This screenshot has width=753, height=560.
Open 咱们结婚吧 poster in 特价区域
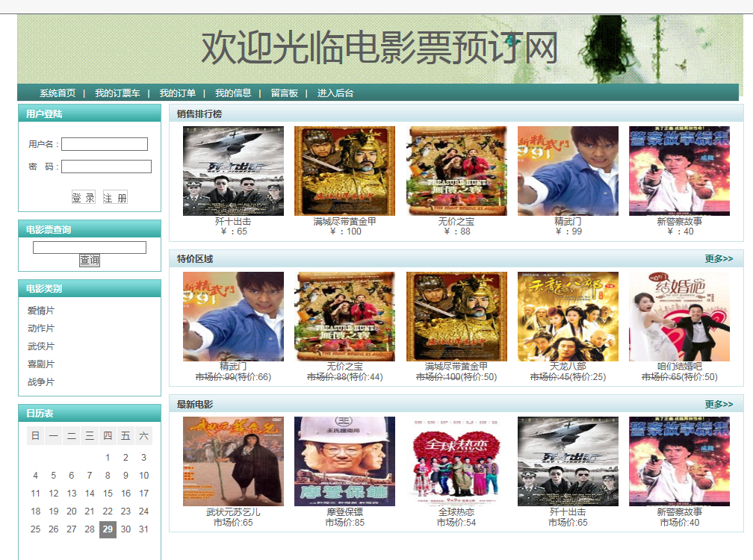(680, 317)
